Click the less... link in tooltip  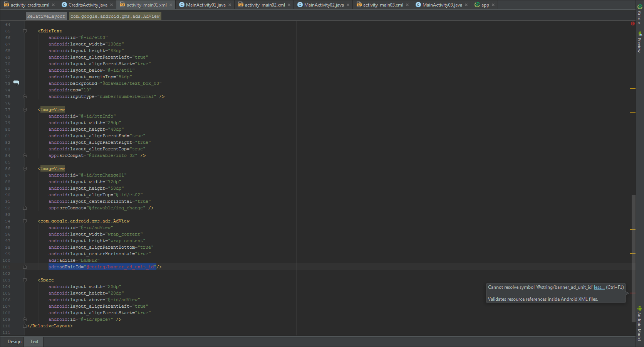(x=599, y=287)
